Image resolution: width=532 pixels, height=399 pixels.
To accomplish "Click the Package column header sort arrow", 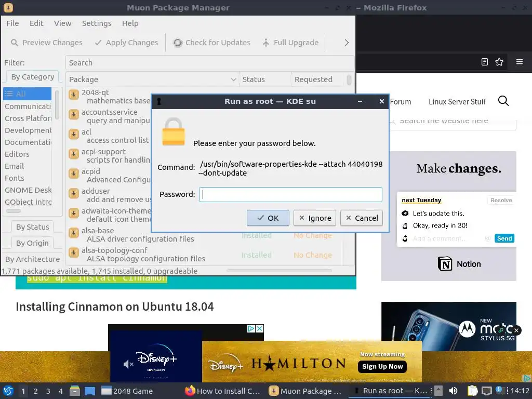I will click(x=233, y=79).
